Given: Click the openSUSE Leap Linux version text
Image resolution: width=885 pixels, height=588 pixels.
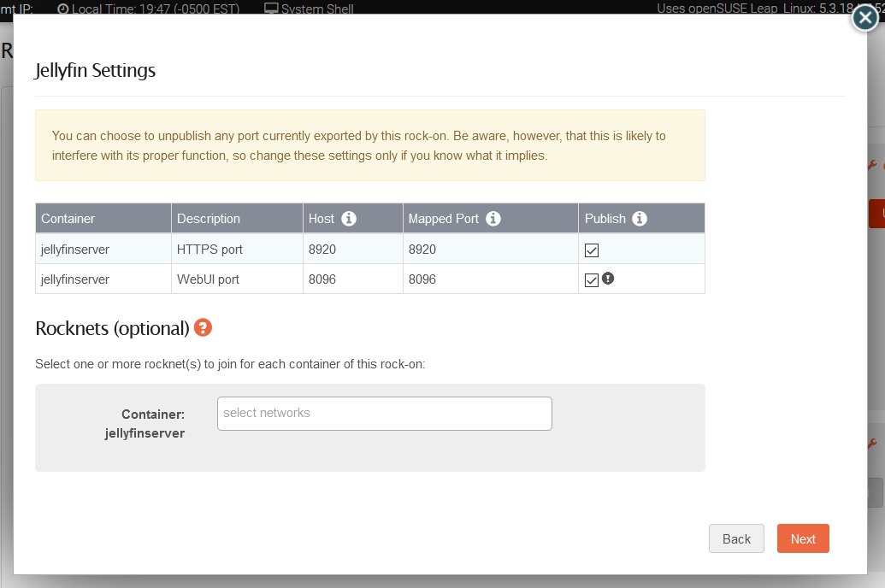Looking at the screenshot, I should click(x=770, y=9).
